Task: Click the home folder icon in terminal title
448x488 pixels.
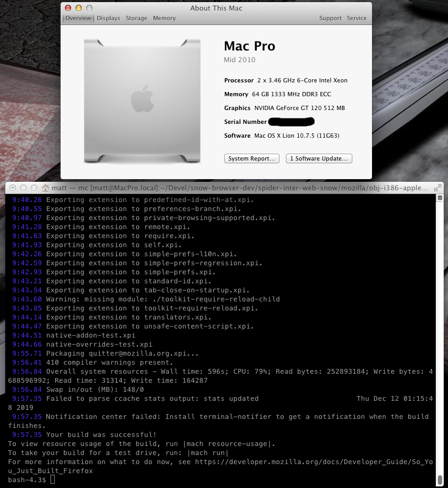Action: pos(45,188)
